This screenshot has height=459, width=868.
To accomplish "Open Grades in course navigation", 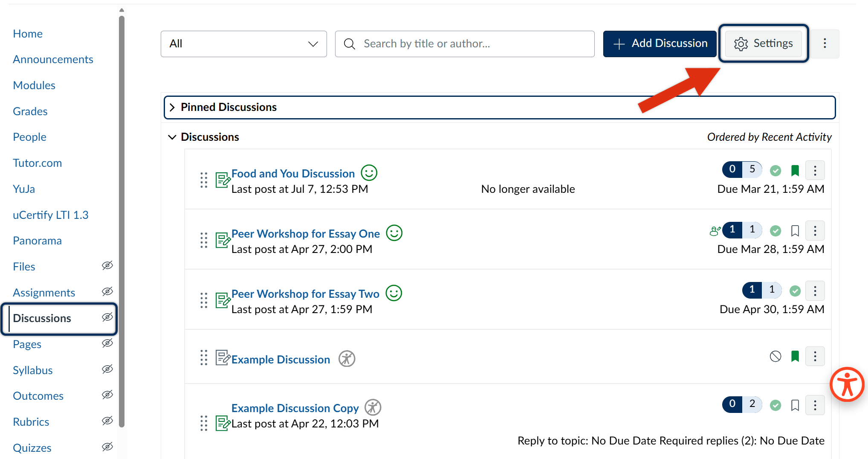I will (x=30, y=111).
